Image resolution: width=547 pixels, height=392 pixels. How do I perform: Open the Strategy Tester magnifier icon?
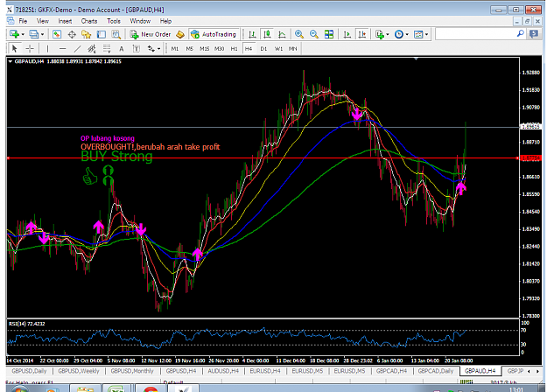tap(116, 34)
